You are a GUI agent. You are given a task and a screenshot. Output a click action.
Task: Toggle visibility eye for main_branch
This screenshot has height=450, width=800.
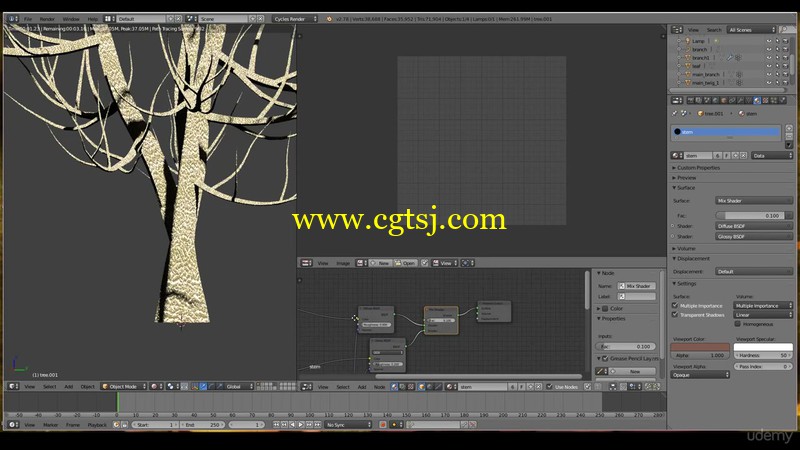coord(768,74)
